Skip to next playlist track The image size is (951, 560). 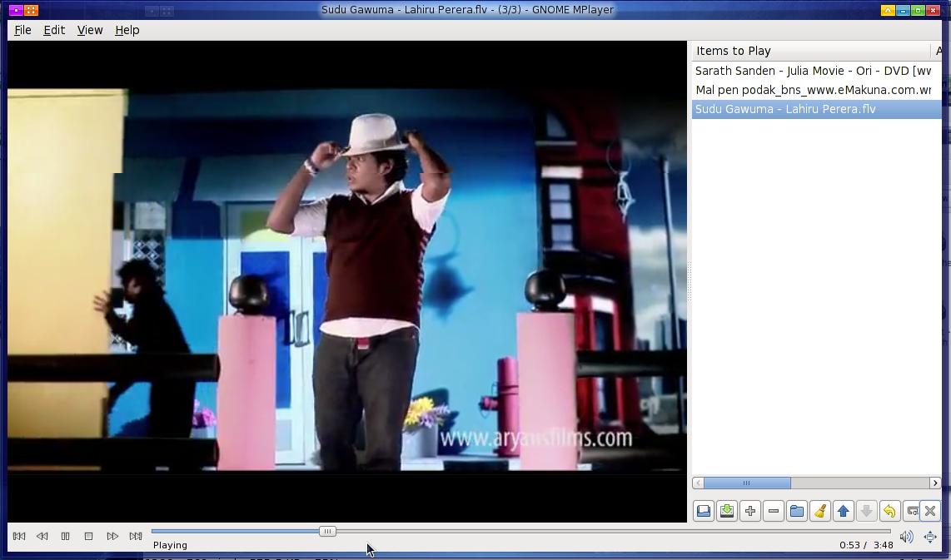[135, 537]
